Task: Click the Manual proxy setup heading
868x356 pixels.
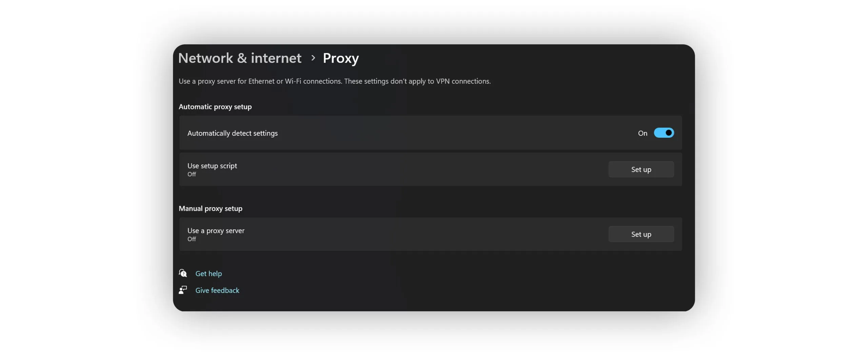Action: 210,208
